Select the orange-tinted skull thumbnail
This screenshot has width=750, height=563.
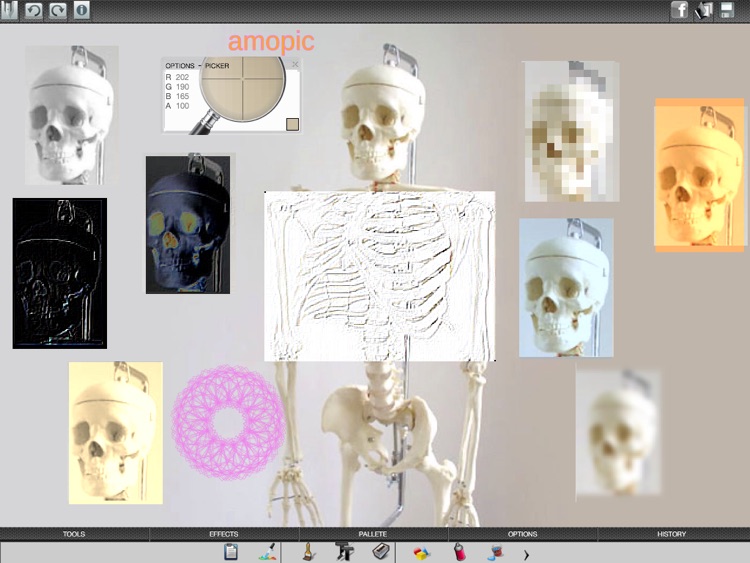699,175
